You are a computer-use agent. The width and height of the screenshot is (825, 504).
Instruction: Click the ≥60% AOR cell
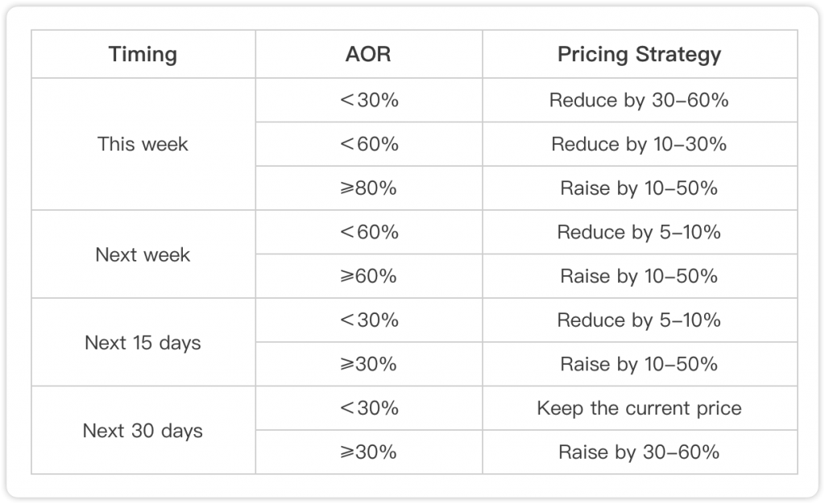369,276
